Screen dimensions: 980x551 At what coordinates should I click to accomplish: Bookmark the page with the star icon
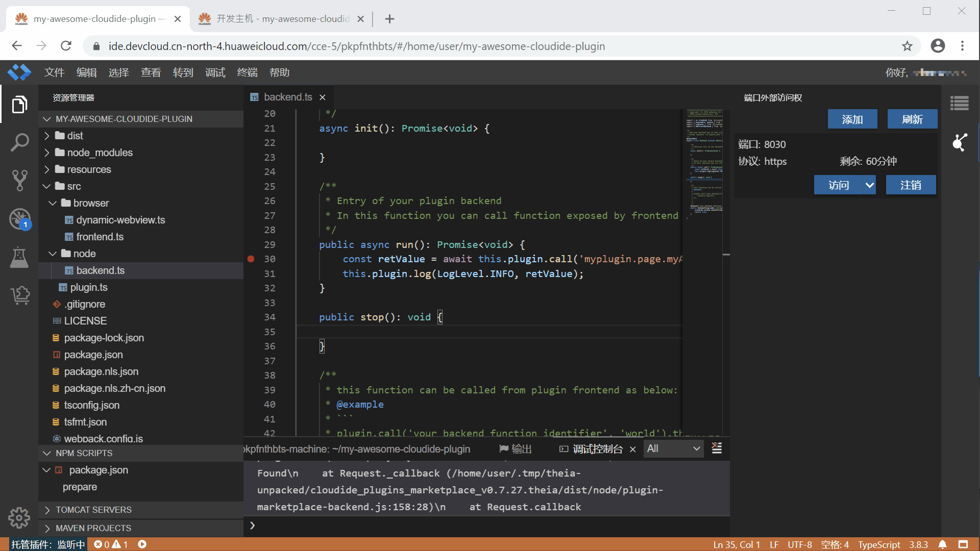[x=907, y=46]
